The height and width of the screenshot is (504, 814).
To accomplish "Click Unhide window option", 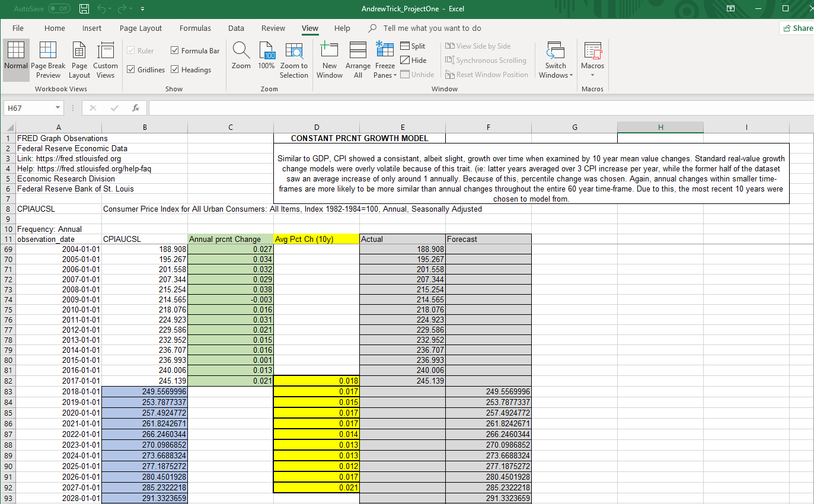I will pyautogui.click(x=417, y=75).
